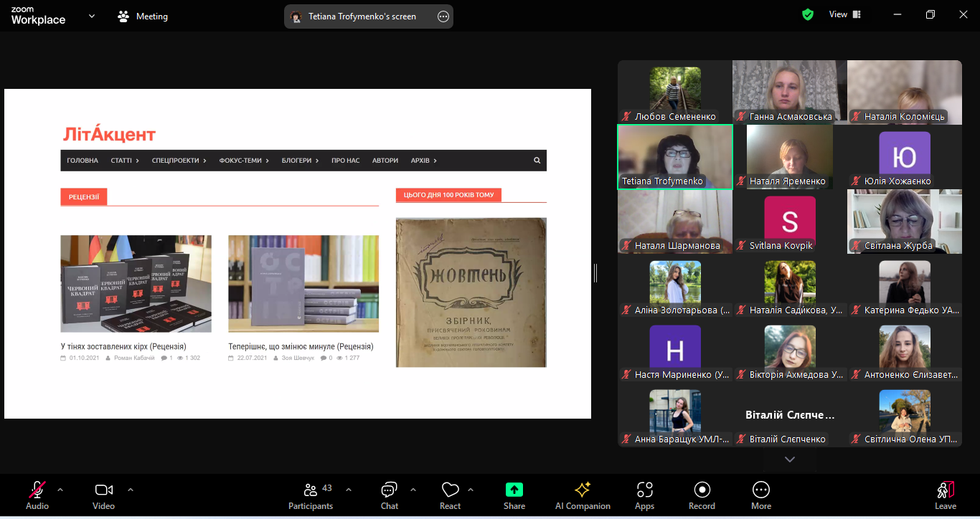
Task: Select Любов Семененко's video tile
Action: [x=675, y=92]
